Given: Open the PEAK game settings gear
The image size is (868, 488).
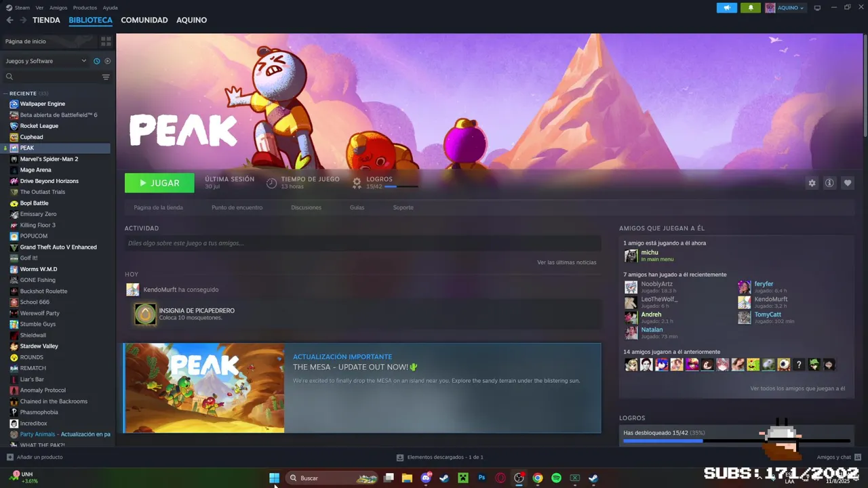Looking at the screenshot, I should pyautogui.click(x=812, y=183).
